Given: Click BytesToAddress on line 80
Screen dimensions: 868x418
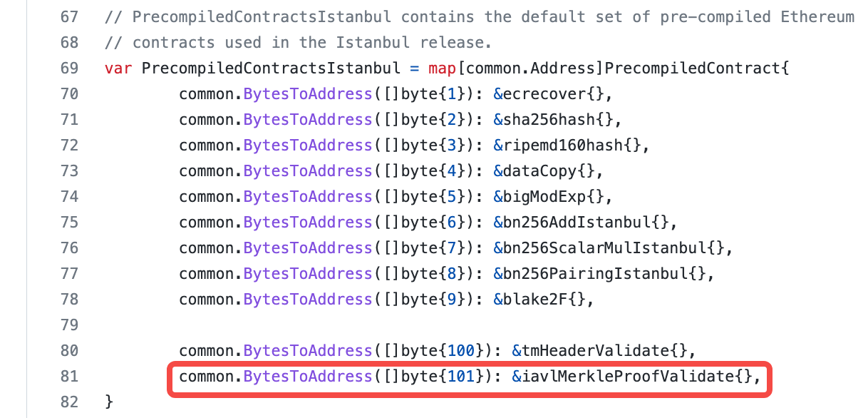Looking at the screenshot, I should tap(309, 351).
